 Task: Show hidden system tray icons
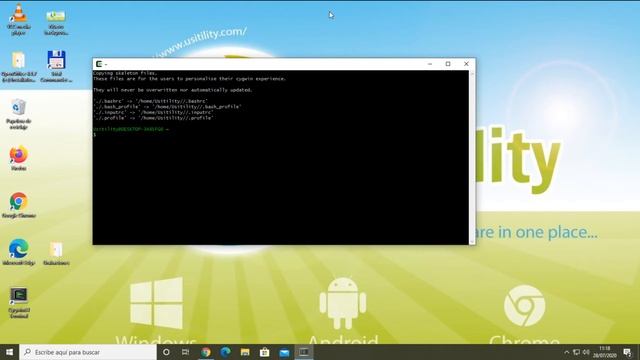pyautogui.click(x=567, y=352)
